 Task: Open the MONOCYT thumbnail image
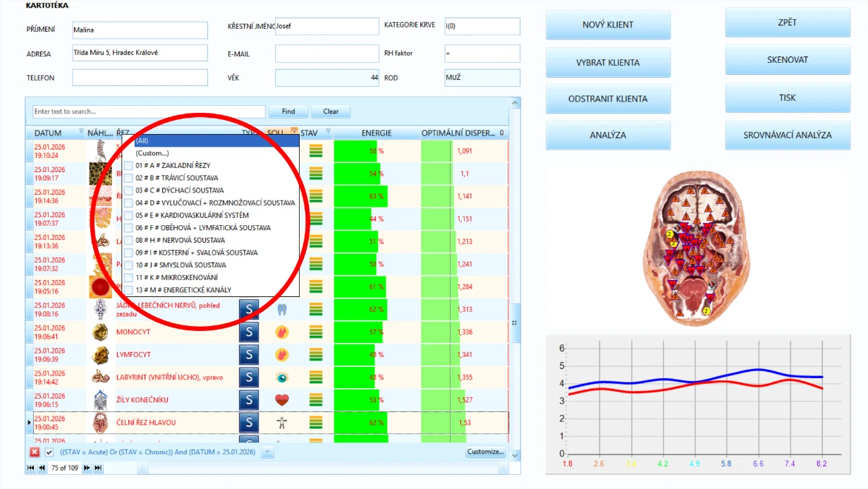click(100, 332)
